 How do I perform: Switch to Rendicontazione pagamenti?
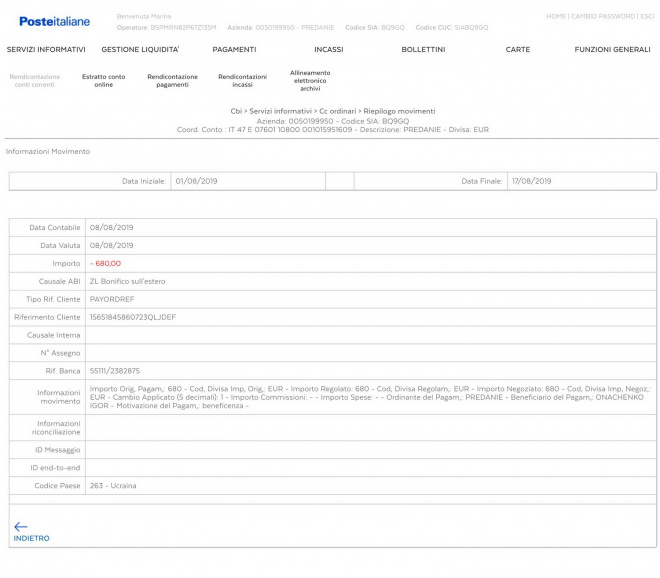point(172,80)
